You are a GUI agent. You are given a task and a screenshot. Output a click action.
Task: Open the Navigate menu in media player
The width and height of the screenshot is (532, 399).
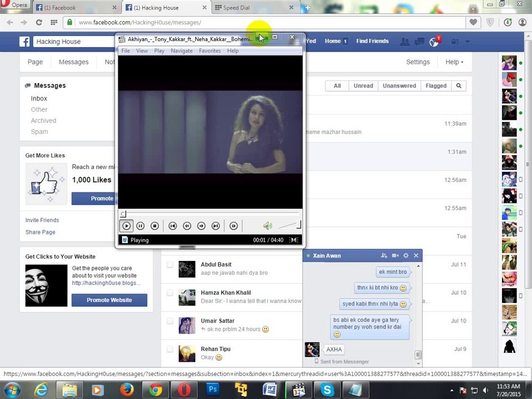(182, 50)
